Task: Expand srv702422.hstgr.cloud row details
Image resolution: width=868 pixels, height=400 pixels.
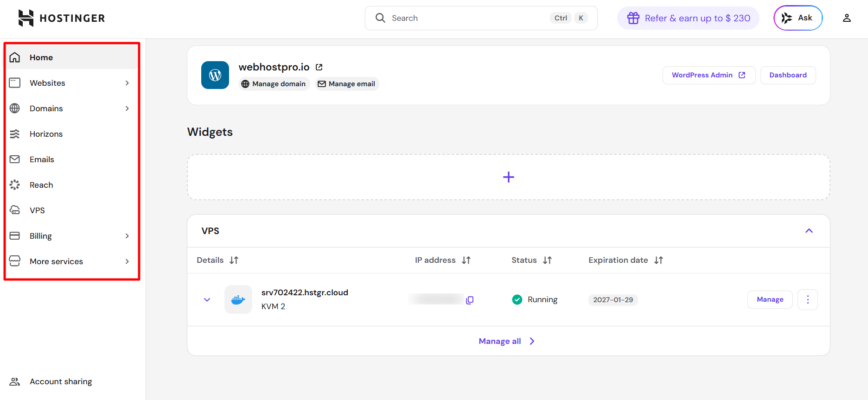Action: coord(207,300)
